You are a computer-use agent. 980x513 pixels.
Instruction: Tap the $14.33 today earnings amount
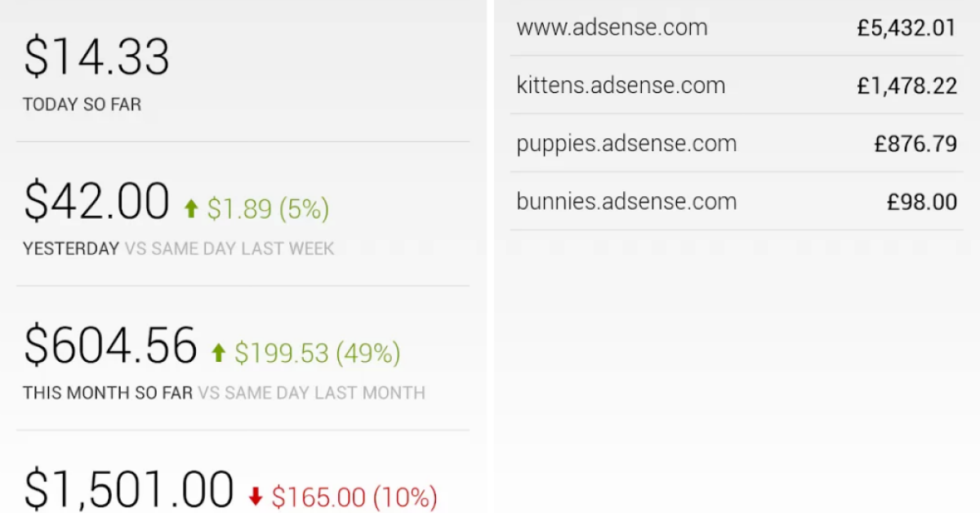point(96,57)
